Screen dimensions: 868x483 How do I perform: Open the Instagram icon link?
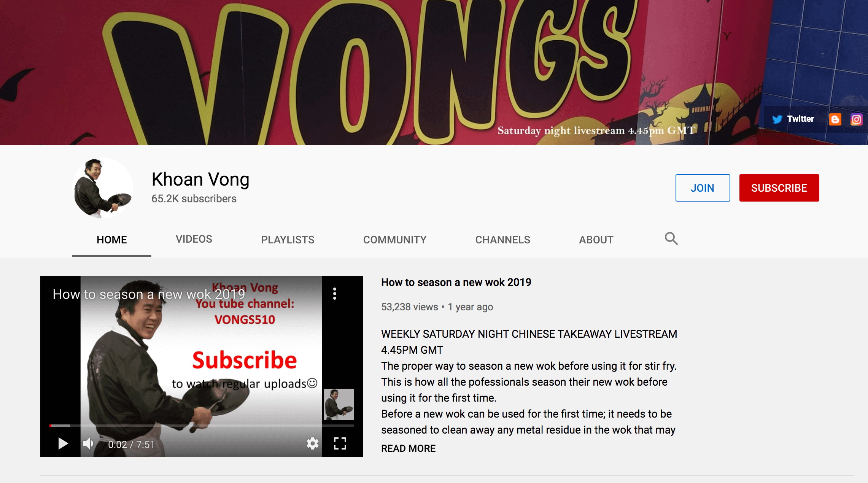[x=856, y=119]
